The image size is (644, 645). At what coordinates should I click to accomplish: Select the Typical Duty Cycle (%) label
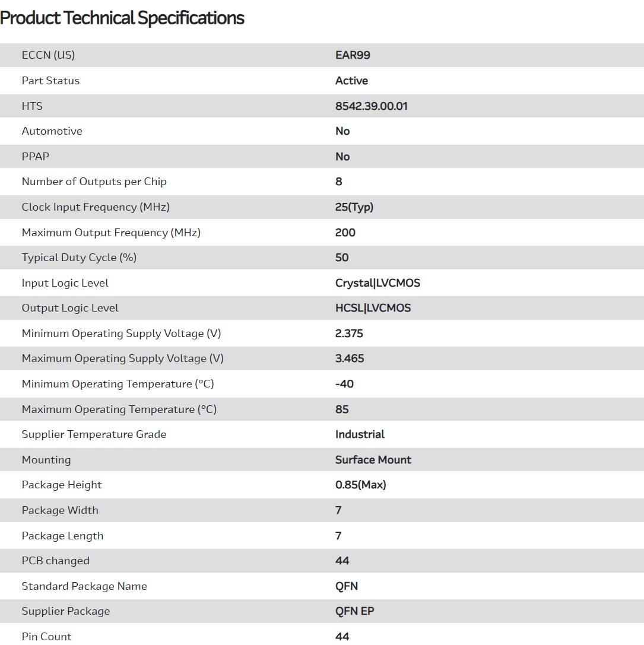coord(79,258)
